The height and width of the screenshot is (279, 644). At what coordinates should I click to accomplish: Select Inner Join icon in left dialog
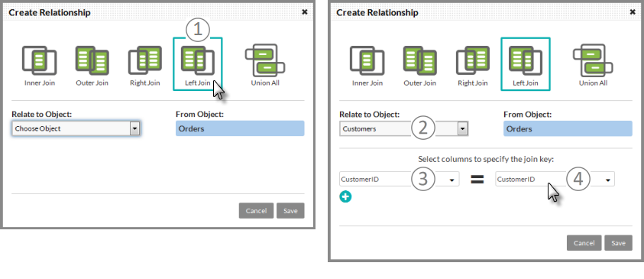click(x=40, y=60)
